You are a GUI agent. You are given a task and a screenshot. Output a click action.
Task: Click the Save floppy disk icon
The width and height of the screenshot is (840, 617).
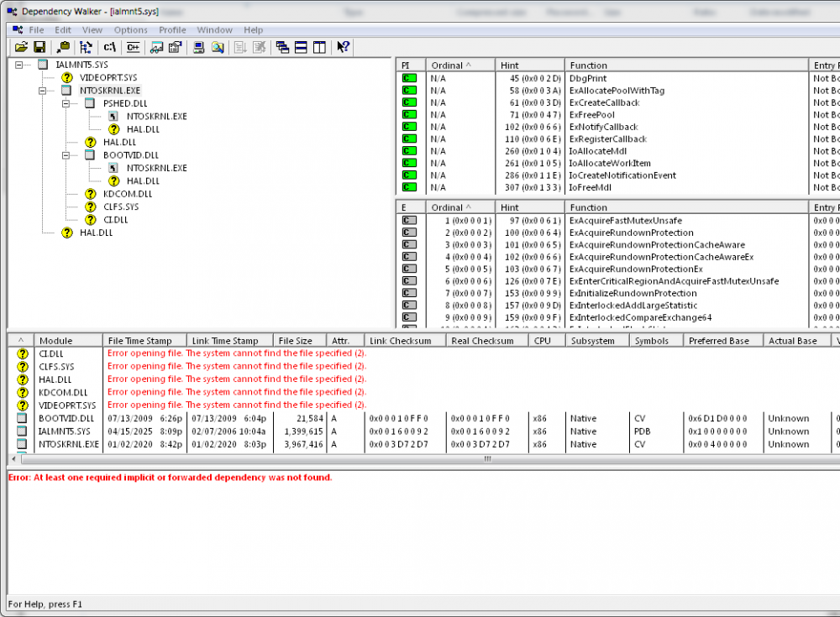[x=39, y=47]
